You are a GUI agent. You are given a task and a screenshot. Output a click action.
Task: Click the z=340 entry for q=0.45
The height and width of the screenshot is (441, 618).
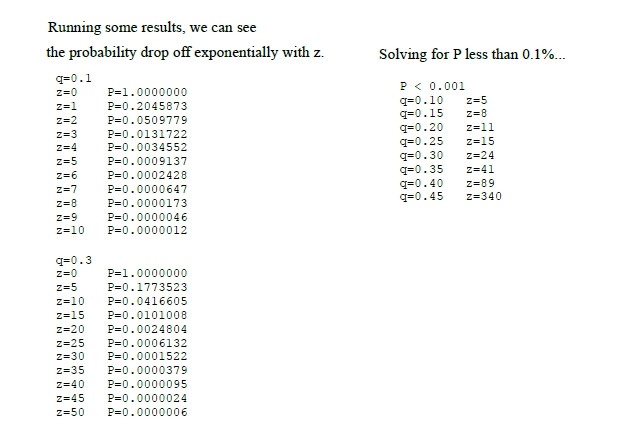coord(484,196)
